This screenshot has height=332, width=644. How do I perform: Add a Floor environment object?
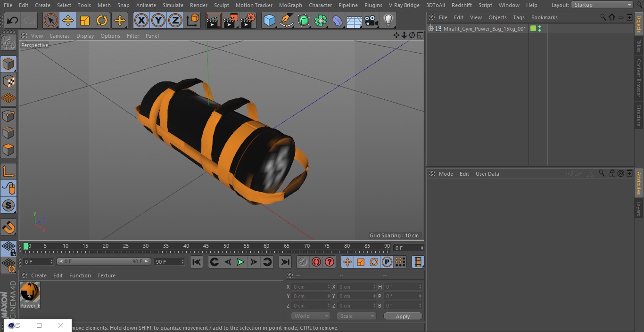355,21
